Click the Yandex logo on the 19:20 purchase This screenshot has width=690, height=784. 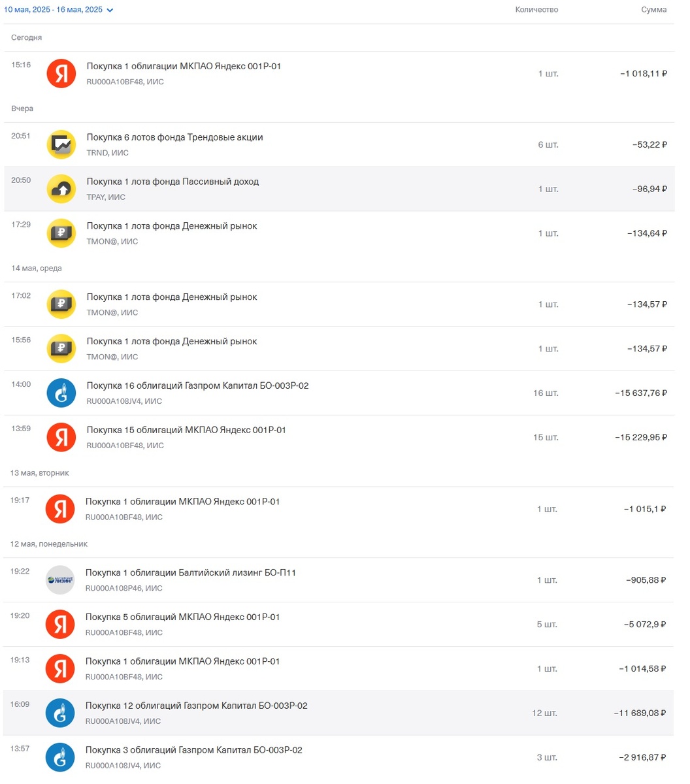click(x=60, y=625)
